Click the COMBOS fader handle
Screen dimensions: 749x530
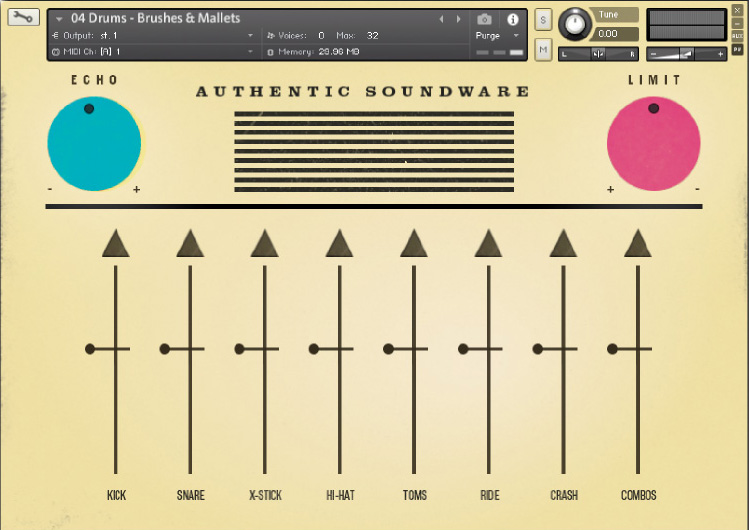(x=630, y=349)
